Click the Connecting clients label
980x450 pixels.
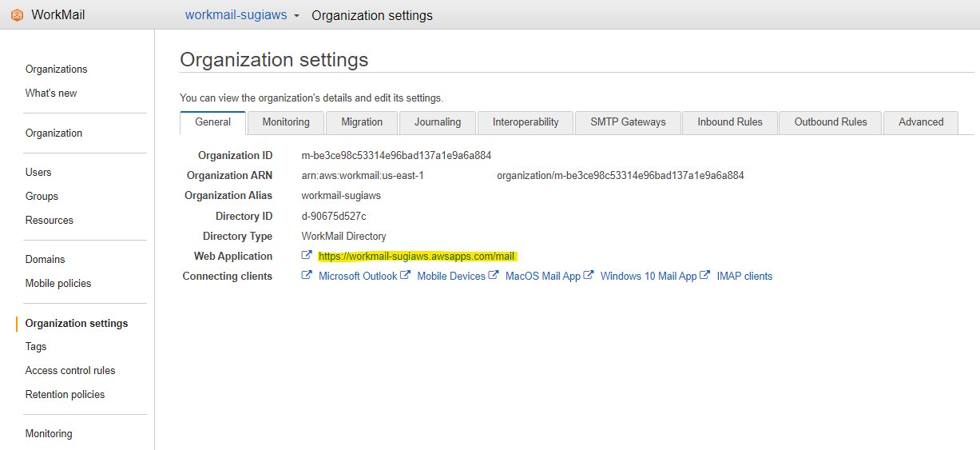(228, 277)
